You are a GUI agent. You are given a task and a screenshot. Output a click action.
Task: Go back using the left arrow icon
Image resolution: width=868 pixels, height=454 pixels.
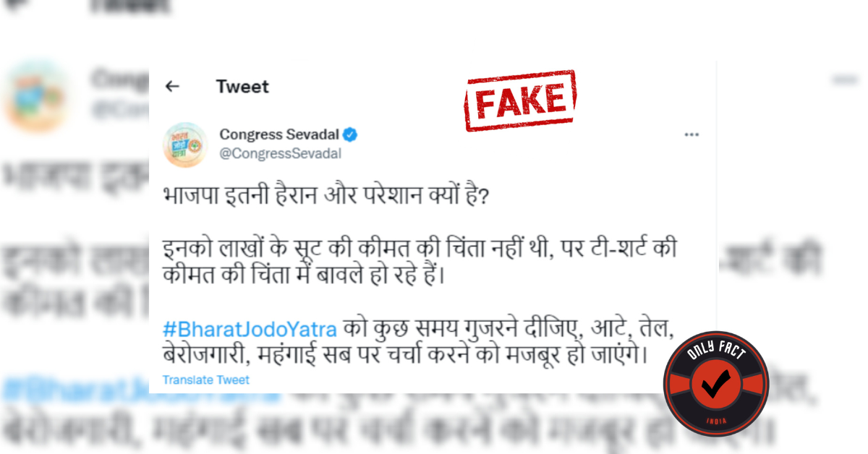tap(172, 87)
